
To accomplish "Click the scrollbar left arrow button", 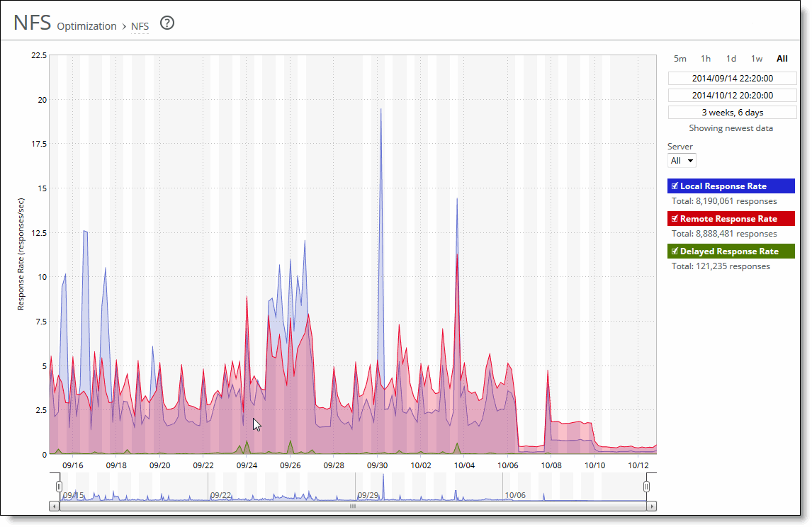I will pos(53,506).
